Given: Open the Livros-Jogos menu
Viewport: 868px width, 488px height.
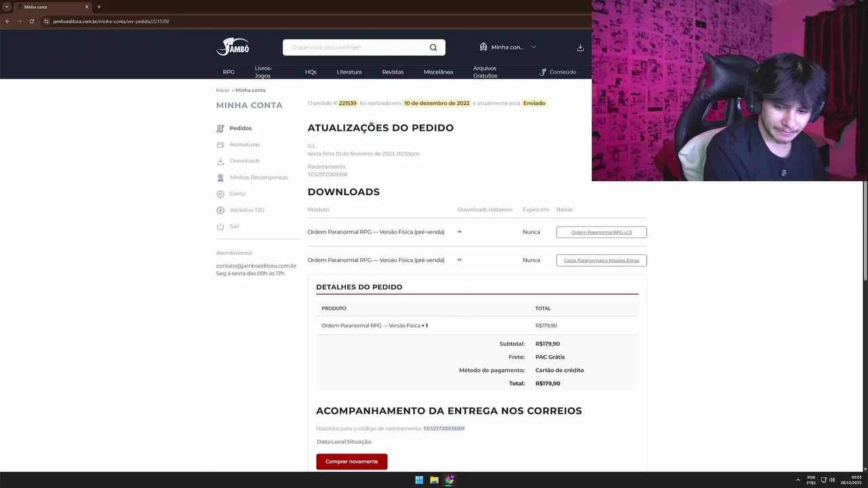Looking at the screenshot, I should click(x=263, y=72).
